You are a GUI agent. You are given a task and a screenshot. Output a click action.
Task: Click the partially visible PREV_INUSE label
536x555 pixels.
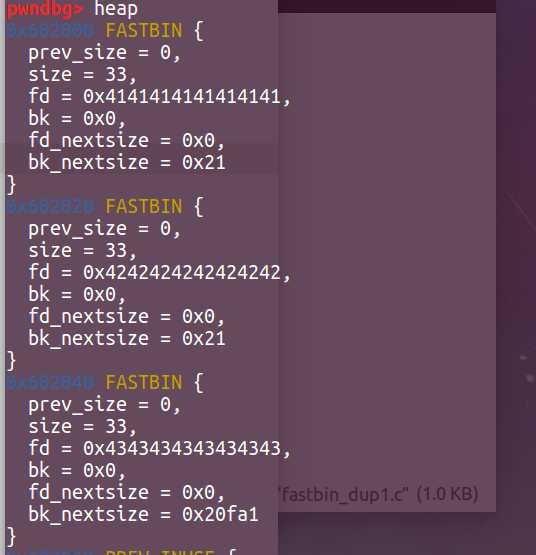tap(160, 551)
